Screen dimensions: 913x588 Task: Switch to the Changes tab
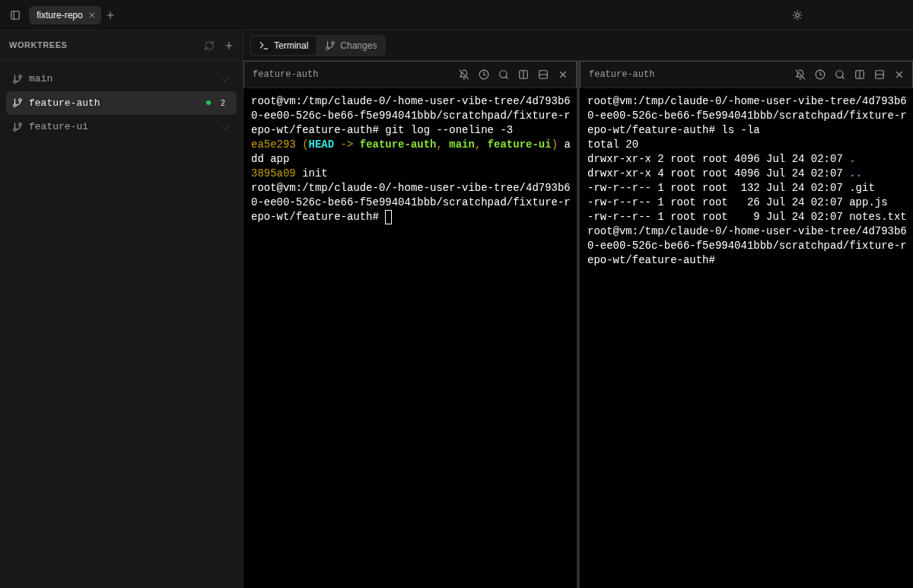click(x=351, y=46)
